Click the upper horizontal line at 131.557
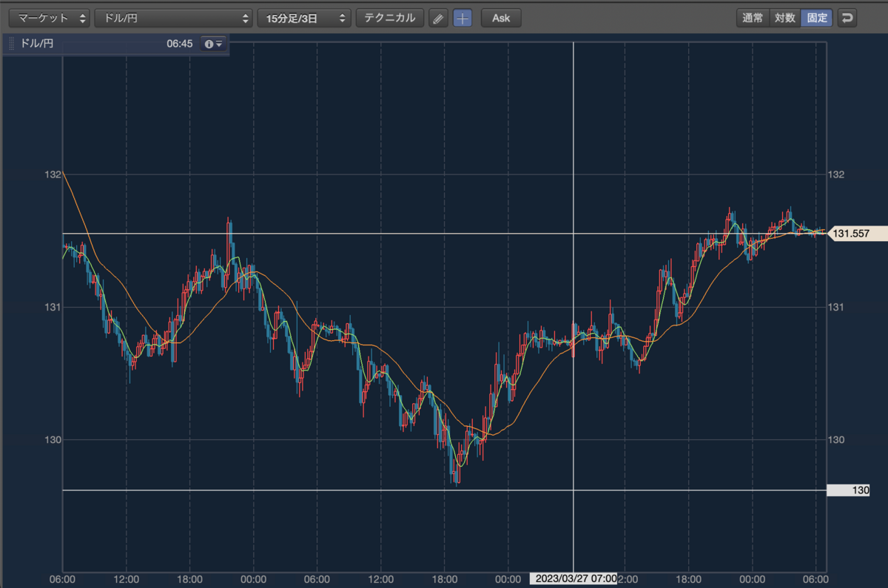The image size is (888, 588). tap(444, 234)
